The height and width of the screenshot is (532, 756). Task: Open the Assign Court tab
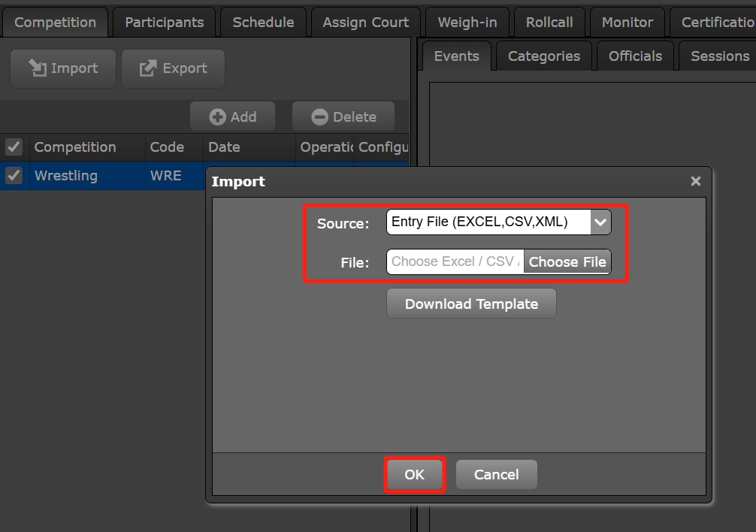pos(365,23)
